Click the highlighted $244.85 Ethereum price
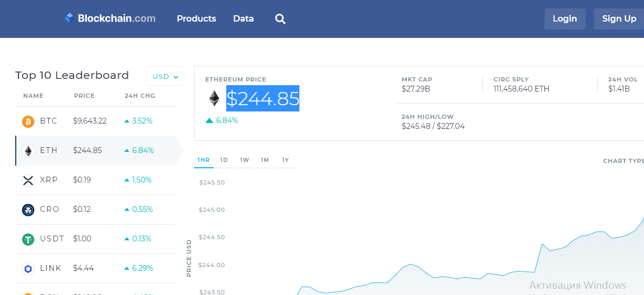Image resolution: width=644 pixels, height=295 pixels. (x=263, y=98)
